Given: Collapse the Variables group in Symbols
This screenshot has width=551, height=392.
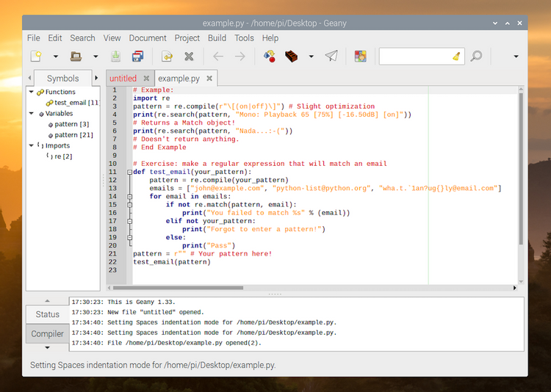Looking at the screenshot, I should coord(32,114).
